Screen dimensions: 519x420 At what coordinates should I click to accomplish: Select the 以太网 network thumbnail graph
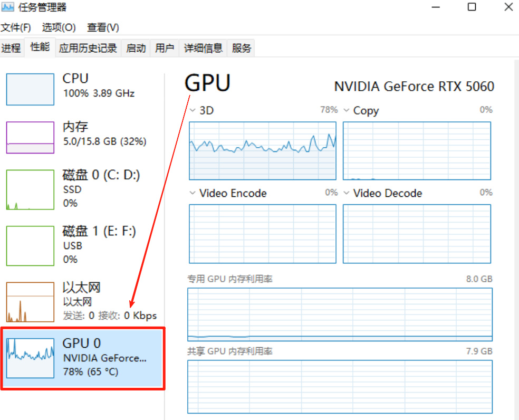(x=30, y=302)
